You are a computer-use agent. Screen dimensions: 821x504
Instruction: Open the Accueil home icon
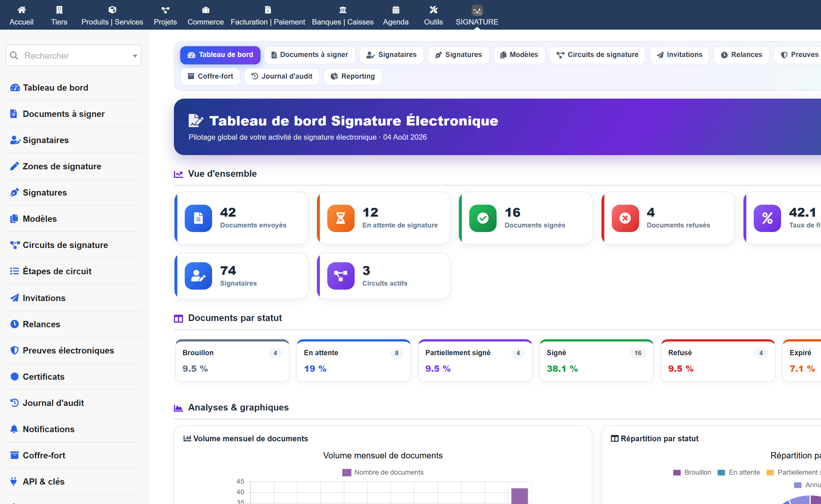pyautogui.click(x=21, y=10)
